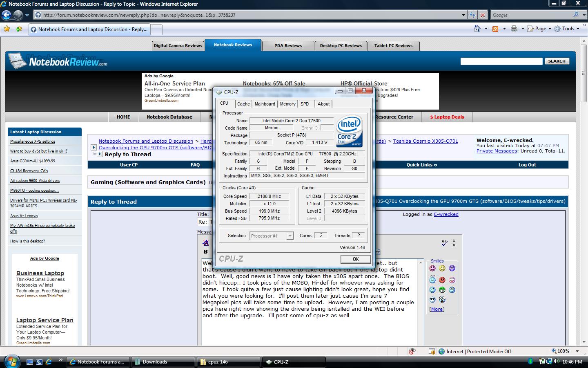588x368 pixels.
Task: Click the Print icon in IE toolbar
Action: tap(514, 29)
